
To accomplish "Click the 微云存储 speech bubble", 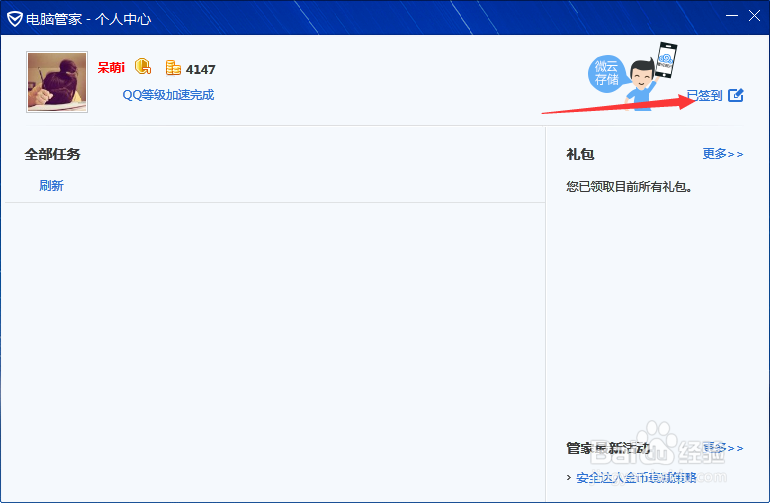I will coord(606,73).
